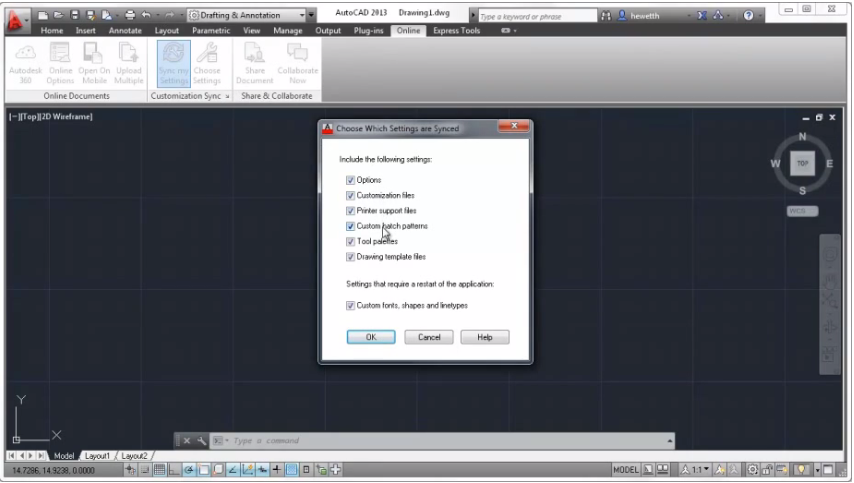The width and height of the screenshot is (854, 483).
Task: Switch to the Express Tools ribbon tab
Action: coord(456,31)
